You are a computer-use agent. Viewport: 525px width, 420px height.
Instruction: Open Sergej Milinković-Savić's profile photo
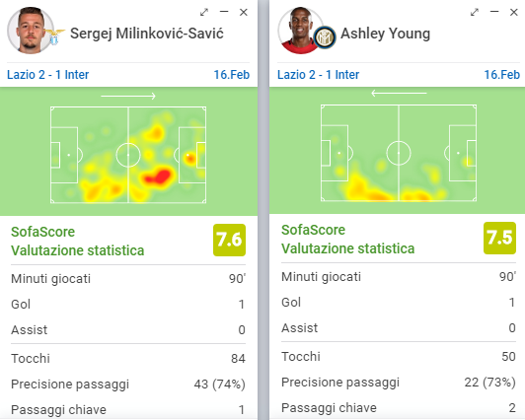point(31,31)
